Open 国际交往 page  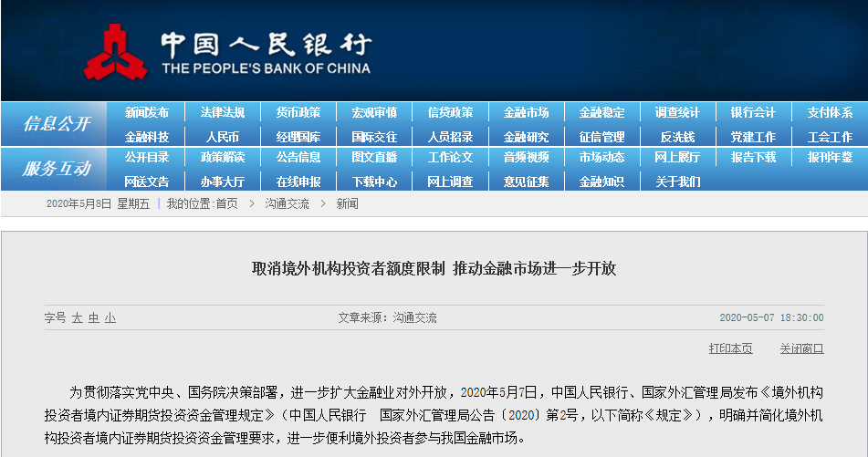point(374,137)
